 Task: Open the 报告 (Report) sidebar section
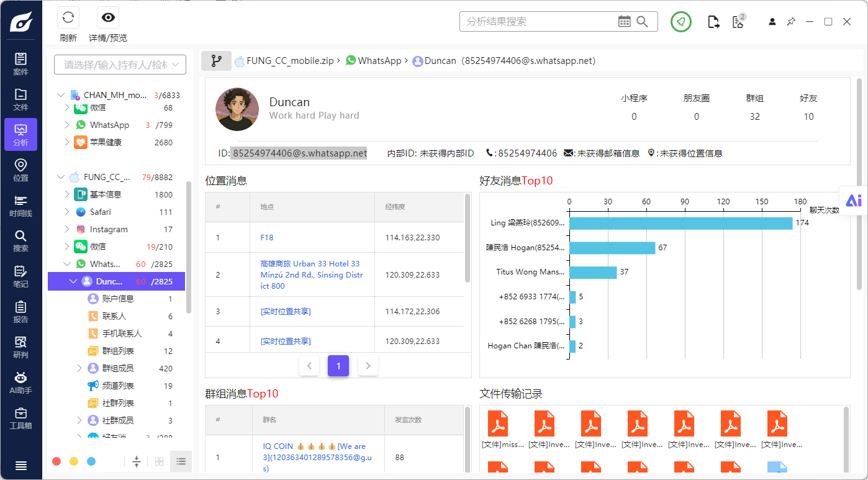(20, 312)
